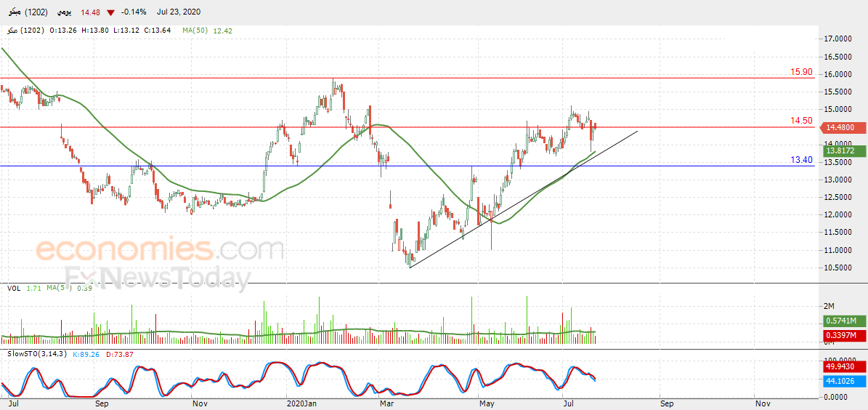
Task: Click the red 49.9430 stochastic value tag
Action: (840, 366)
